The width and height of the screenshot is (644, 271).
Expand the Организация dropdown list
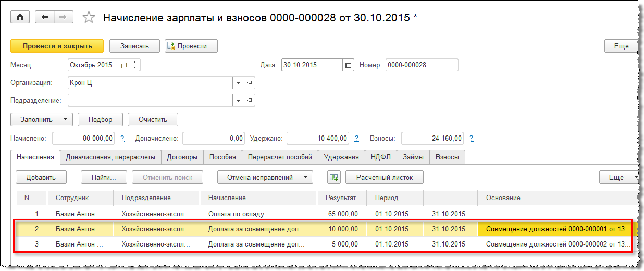[x=238, y=83]
